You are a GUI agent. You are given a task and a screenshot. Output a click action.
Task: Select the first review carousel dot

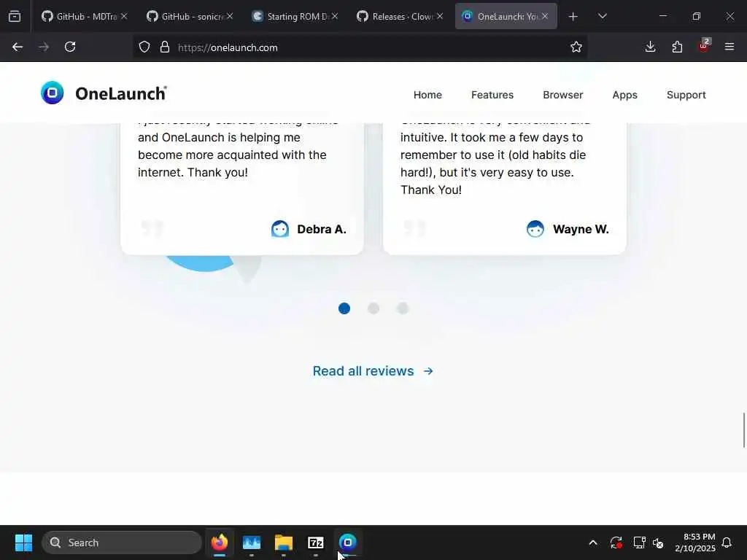(344, 308)
